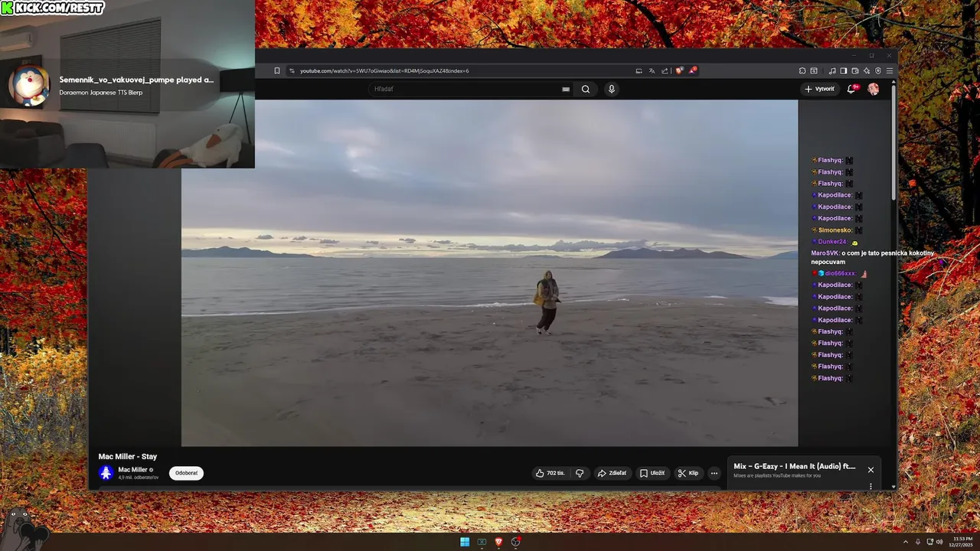Click the Mac Miller channel avatar
This screenshot has width=980, height=551.
click(x=106, y=473)
